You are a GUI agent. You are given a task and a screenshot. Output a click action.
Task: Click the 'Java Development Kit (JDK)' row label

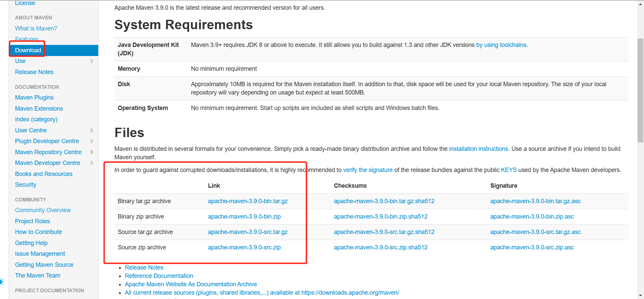[x=148, y=49]
